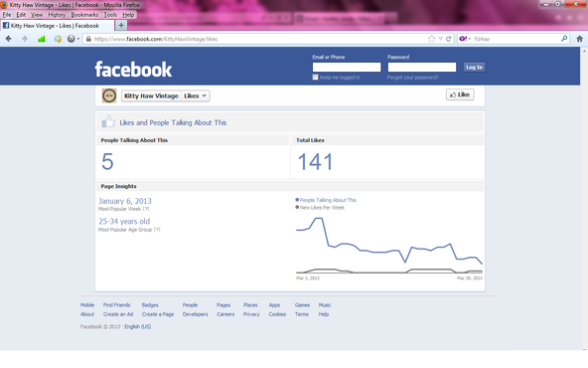Run search with the magnifier icon
Viewport: 588px width, 368px height.
pos(564,39)
